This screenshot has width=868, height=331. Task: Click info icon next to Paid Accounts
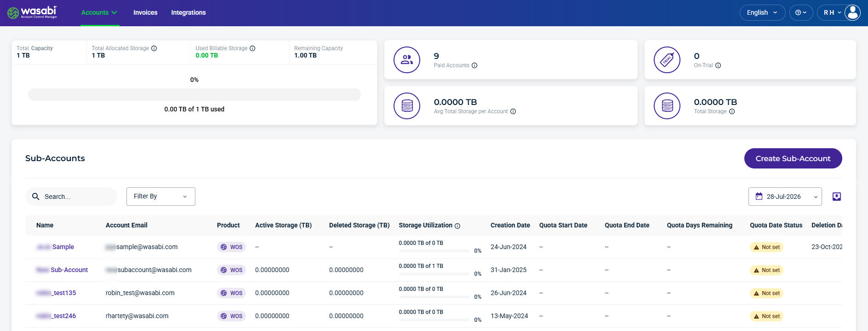click(474, 65)
